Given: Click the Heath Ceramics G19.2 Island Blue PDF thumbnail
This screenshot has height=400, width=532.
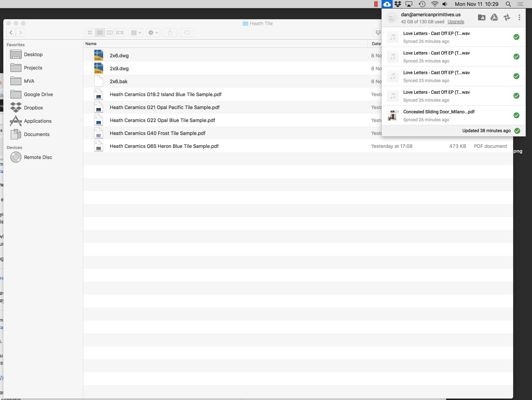Looking at the screenshot, I should [98, 94].
